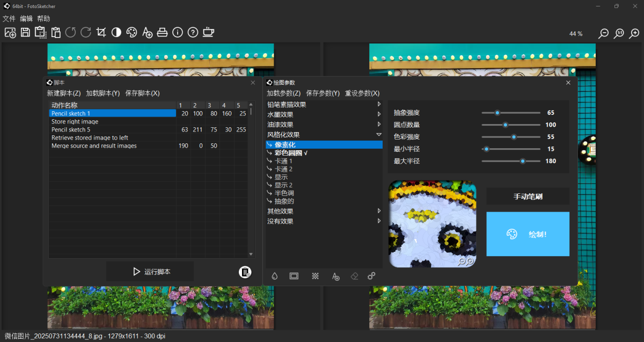Open the contrast adjustment half-circle icon

point(116,33)
